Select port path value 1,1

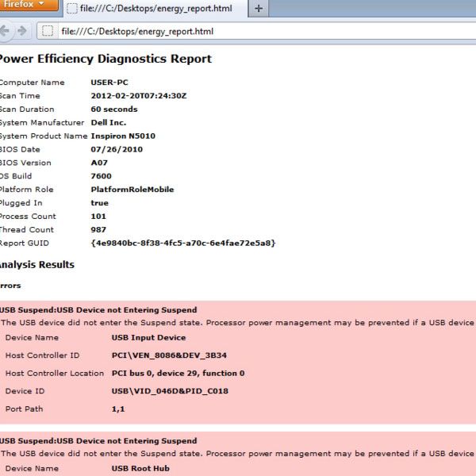118,409
